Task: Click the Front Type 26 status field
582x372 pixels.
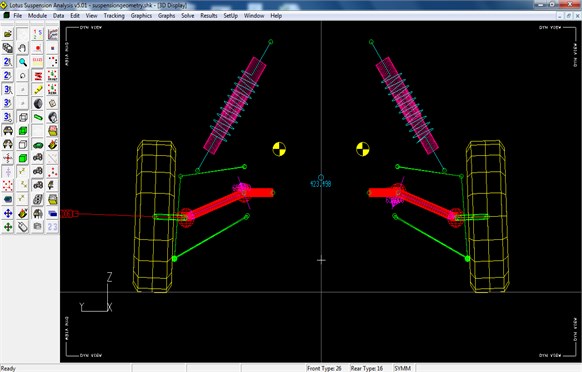Action: [x=324, y=368]
